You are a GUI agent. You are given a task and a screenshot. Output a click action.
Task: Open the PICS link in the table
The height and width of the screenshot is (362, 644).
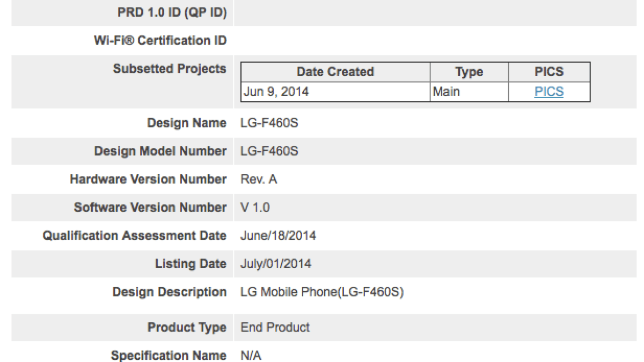tap(548, 92)
